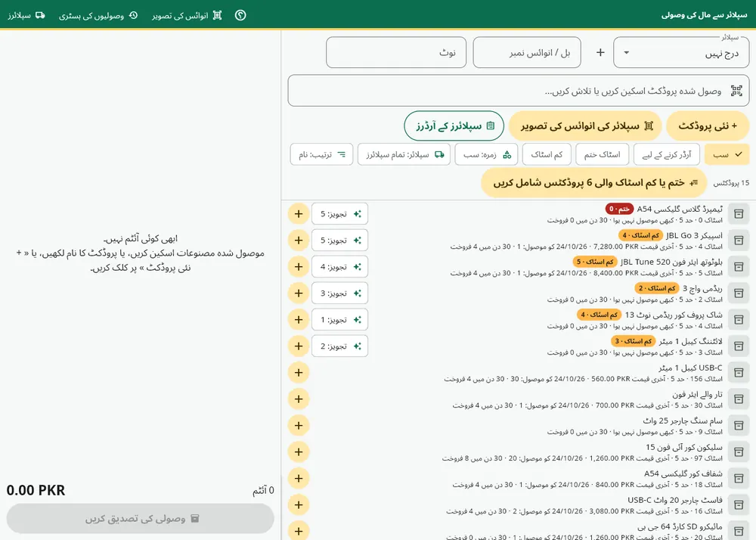
Task: Click box icon beside شاک پروف کور ریڈمی نوٹ 13
Action: click(x=739, y=320)
